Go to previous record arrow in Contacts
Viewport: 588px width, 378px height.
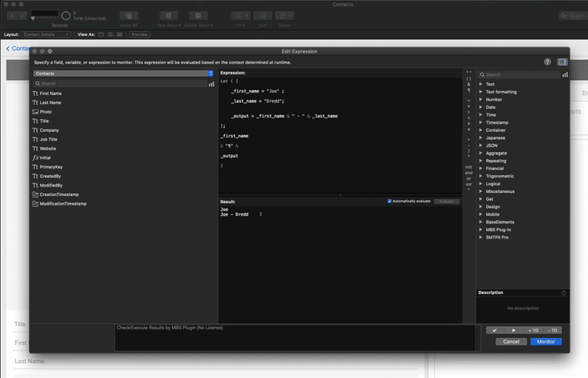13,16
